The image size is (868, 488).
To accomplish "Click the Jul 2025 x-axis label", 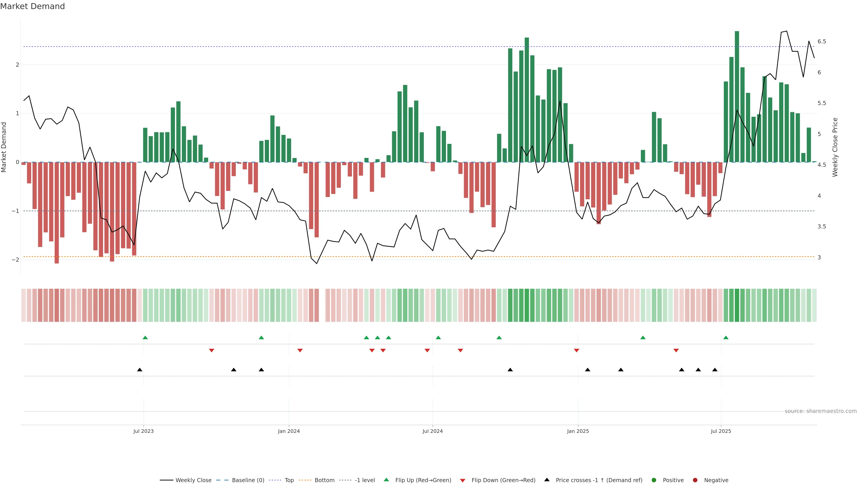I will point(721,431).
